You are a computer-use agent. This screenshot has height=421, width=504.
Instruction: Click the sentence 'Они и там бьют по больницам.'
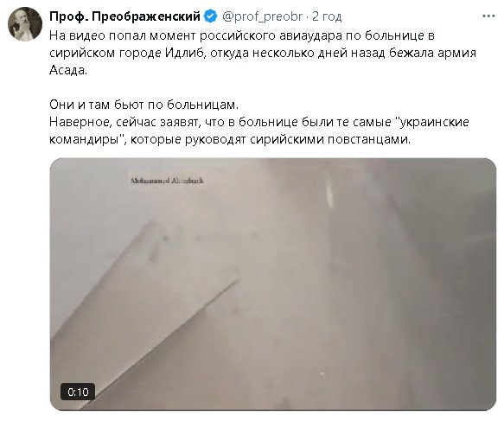pos(144,105)
